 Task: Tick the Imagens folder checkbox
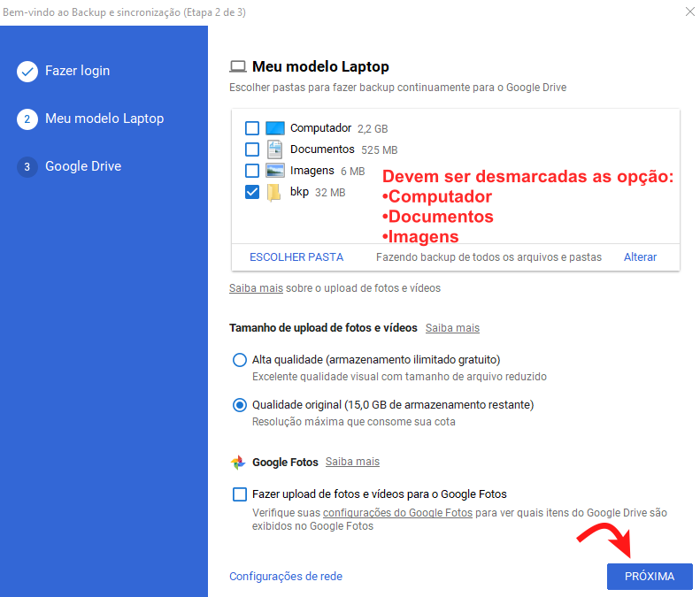252,171
